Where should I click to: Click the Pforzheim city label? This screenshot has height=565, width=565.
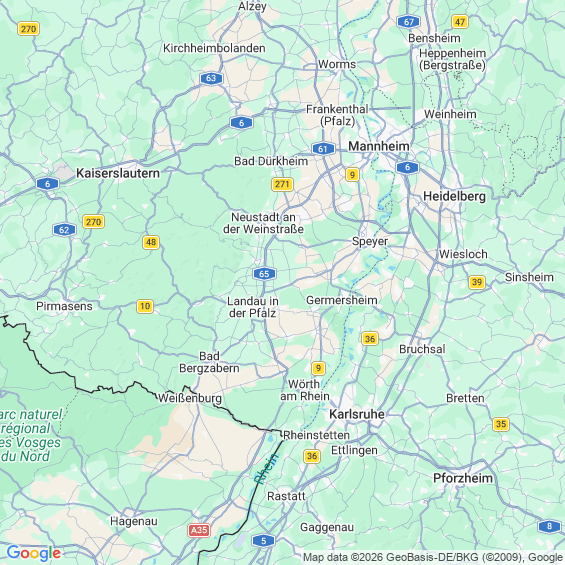[463, 478]
